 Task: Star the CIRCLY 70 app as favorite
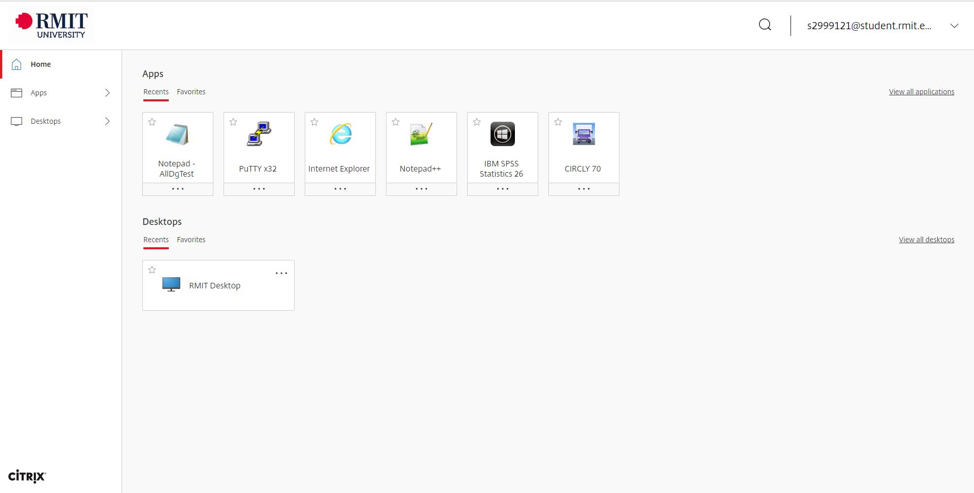pos(558,122)
